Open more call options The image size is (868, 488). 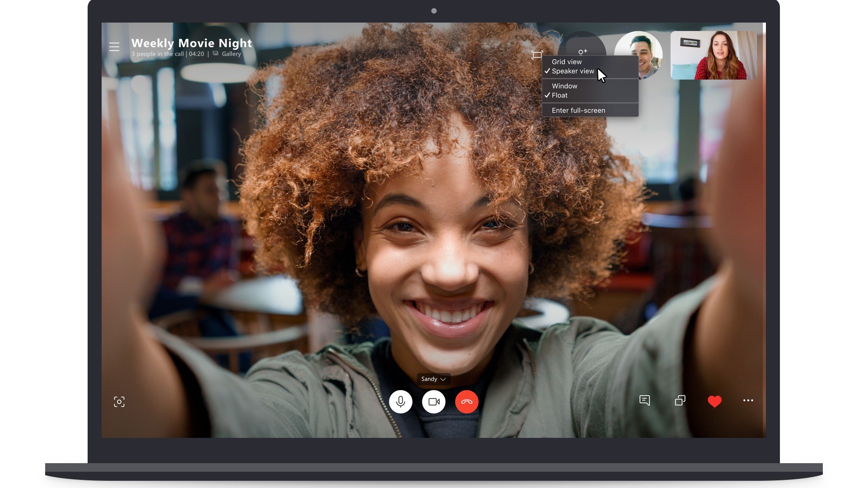[x=749, y=400]
